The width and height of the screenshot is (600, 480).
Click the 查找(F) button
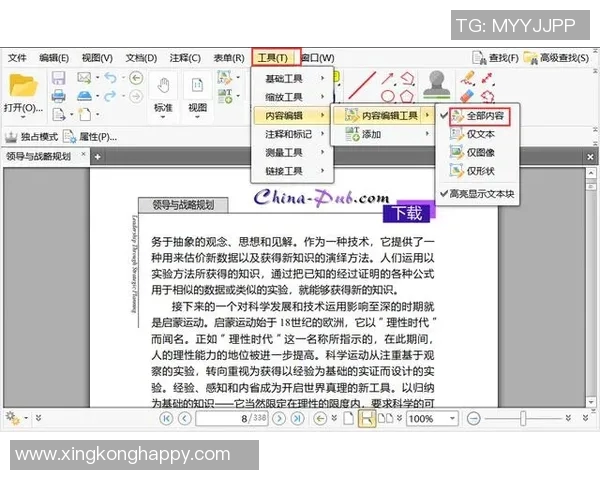(x=496, y=58)
